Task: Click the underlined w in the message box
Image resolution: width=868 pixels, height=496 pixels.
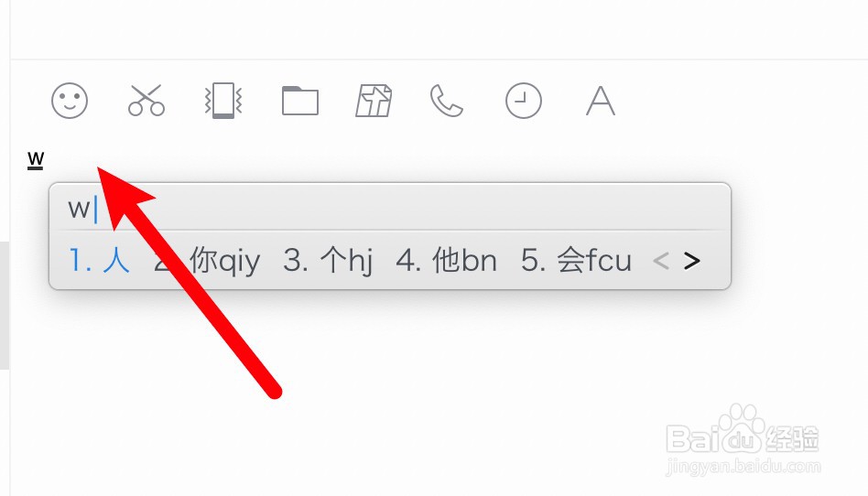Action: [36, 160]
